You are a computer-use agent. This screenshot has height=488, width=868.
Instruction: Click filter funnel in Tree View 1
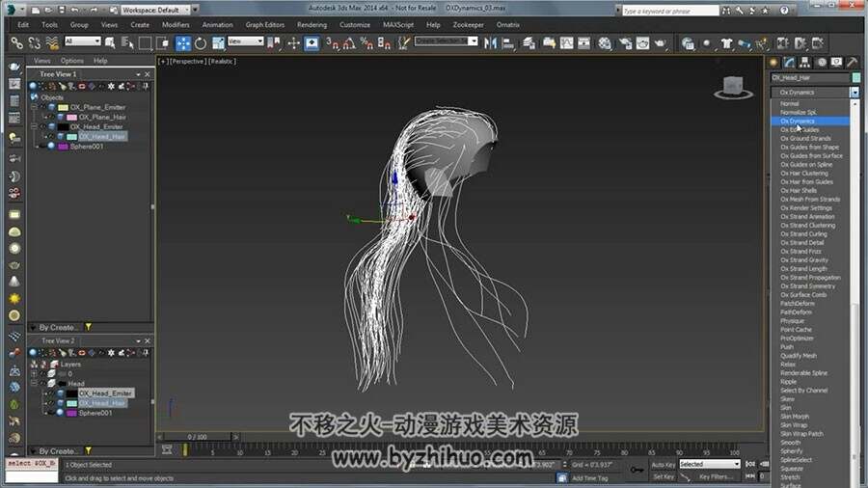pos(88,327)
